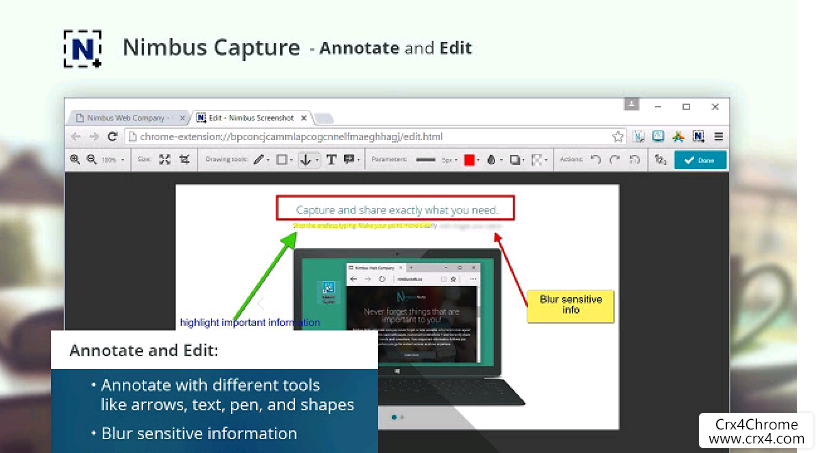Click the colorful pinwheel extension icon

[678, 137]
